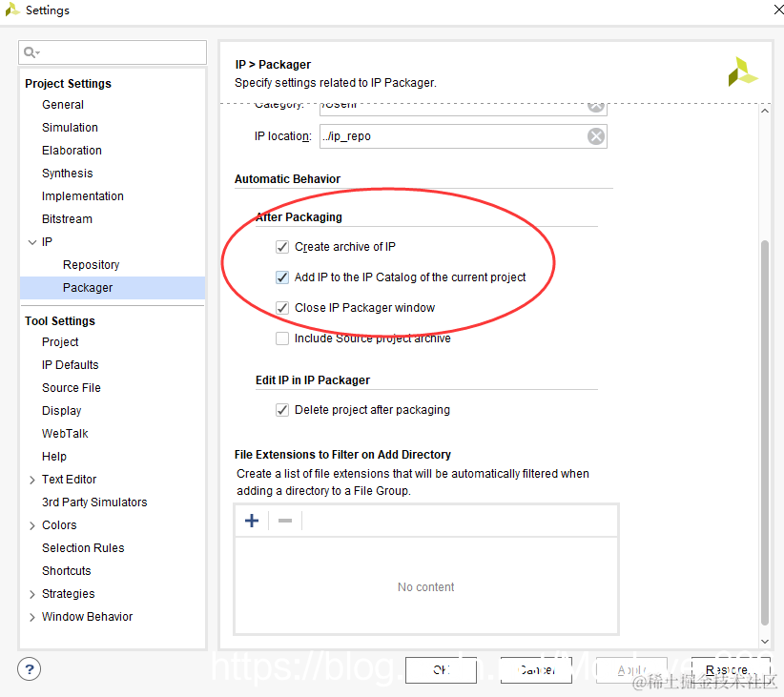Open IP Defaults settings

coord(70,365)
